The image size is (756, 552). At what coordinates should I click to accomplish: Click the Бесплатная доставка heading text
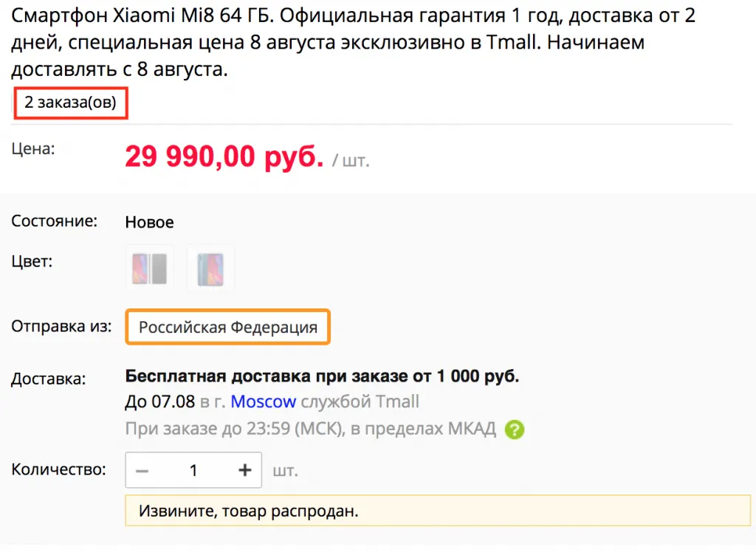pos(322,376)
